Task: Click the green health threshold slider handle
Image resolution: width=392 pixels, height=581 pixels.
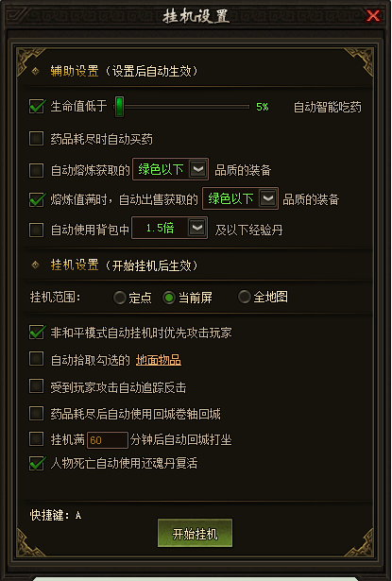Action: (119, 107)
